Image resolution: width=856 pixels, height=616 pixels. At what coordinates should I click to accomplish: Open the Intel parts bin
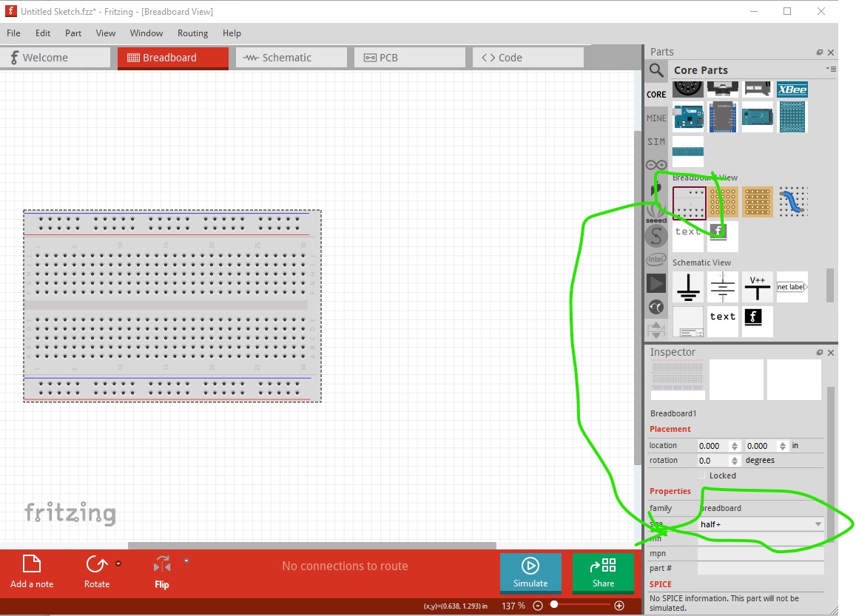click(656, 260)
